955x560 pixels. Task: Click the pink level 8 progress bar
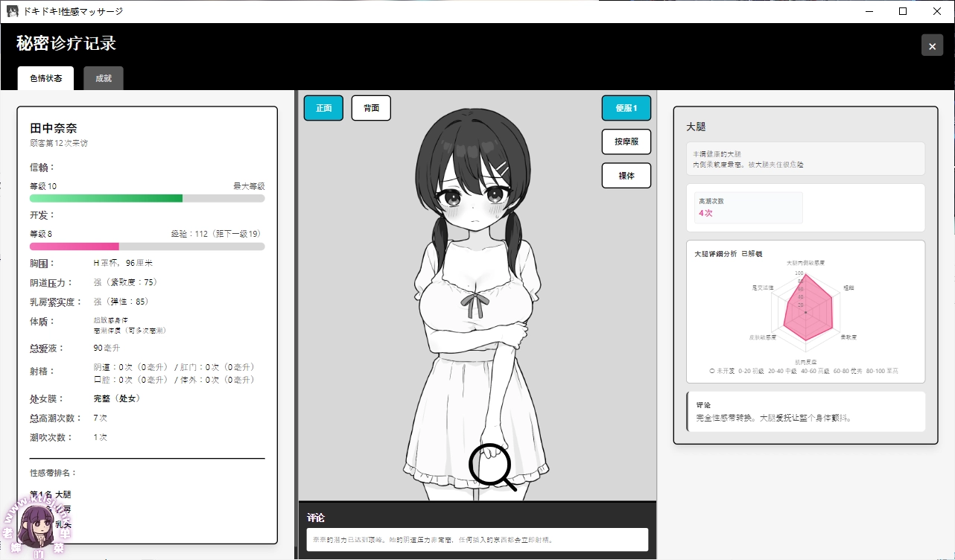pyautogui.click(x=147, y=246)
